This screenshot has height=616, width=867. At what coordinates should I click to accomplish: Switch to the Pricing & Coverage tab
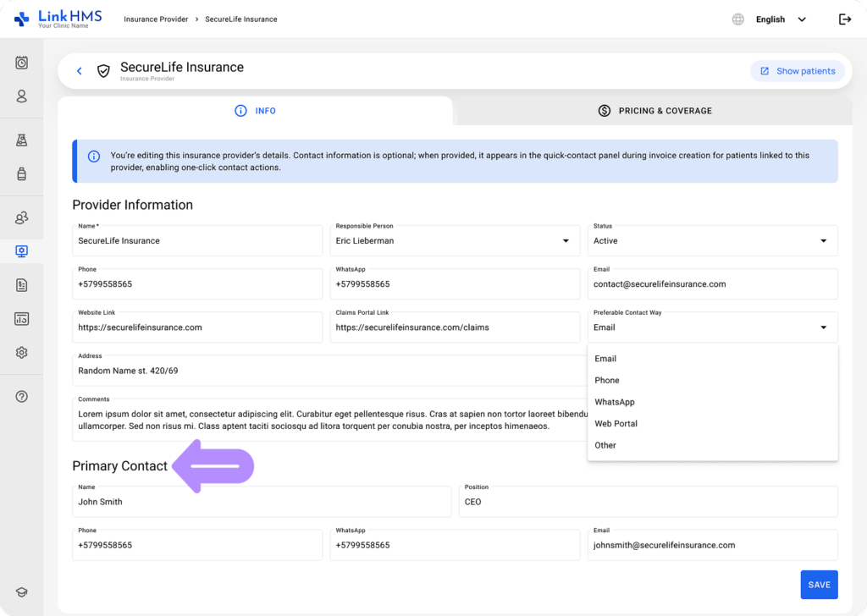(654, 111)
